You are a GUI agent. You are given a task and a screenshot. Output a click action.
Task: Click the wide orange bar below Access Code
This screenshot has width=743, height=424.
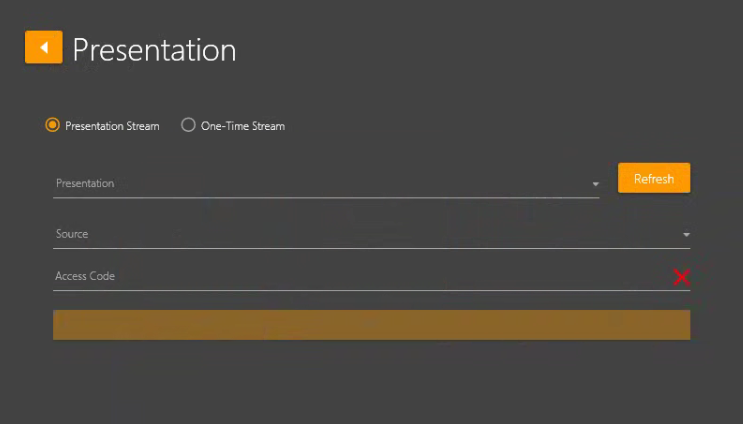(x=371, y=325)
